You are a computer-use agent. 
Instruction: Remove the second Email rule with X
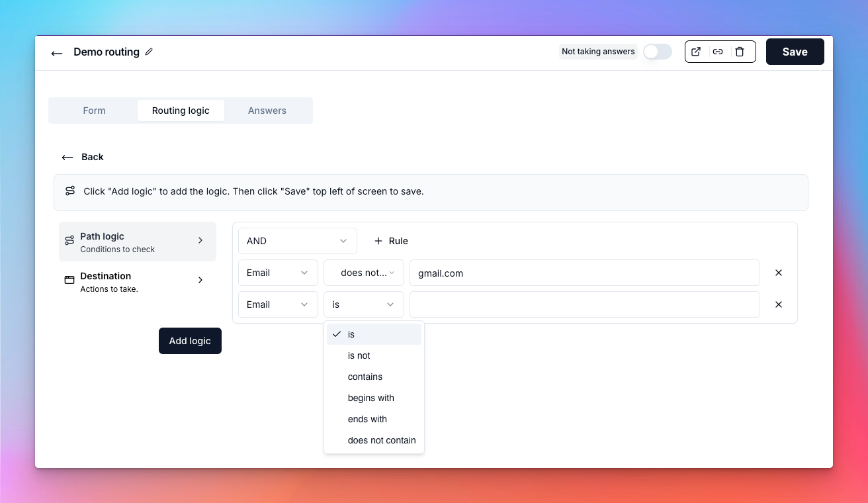(x=779, y=304)
